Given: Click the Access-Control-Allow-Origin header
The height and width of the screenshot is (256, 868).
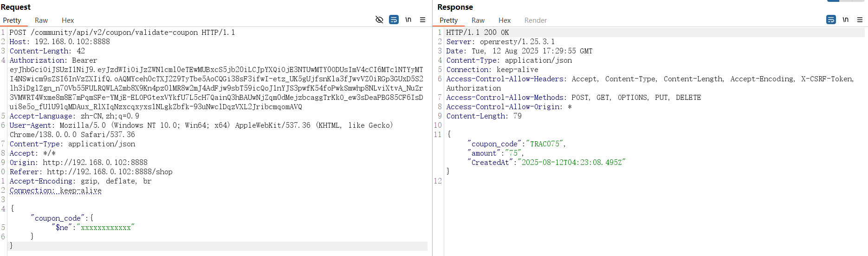Looking at the screenshot, I should (509, 107).
